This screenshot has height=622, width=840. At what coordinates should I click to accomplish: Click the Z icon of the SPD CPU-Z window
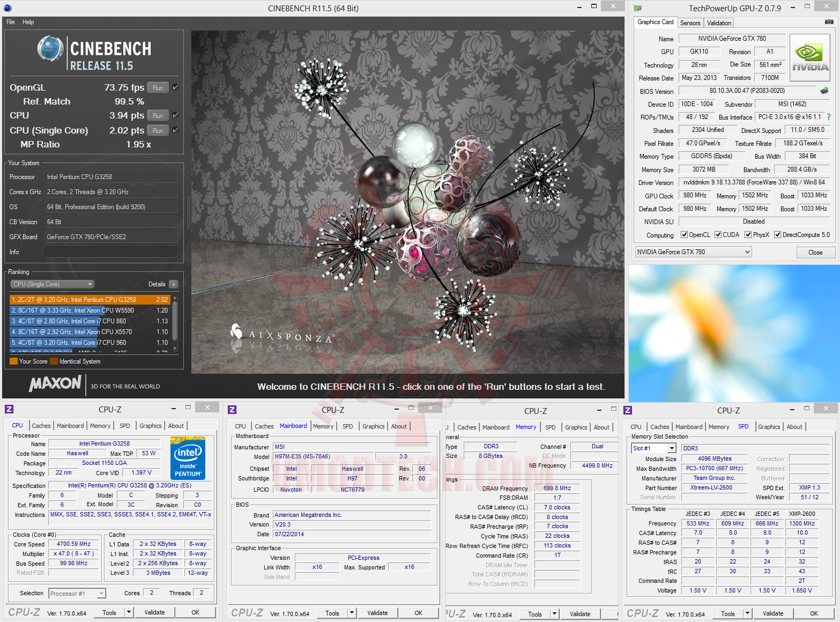[628, 410]
